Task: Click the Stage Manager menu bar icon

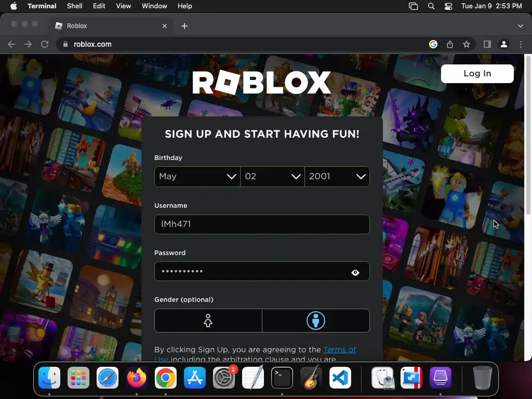Action: tap(413, 6)
